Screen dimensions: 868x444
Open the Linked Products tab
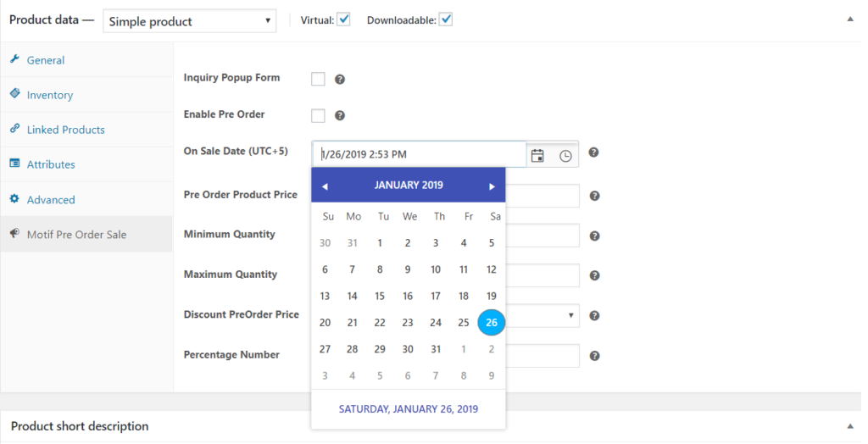tap(65, 130)
